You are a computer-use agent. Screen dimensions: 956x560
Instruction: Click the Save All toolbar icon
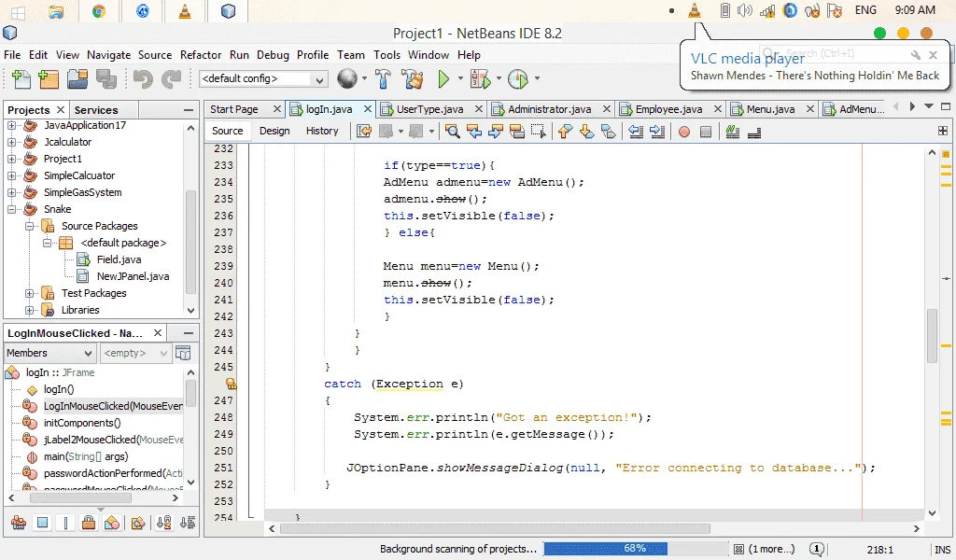[106, 78]
